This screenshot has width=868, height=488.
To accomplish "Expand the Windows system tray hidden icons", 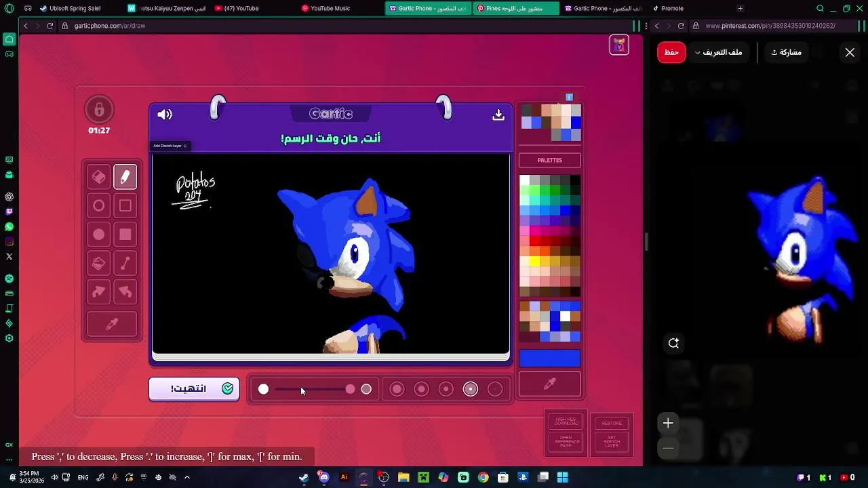I will click(187, 477).
